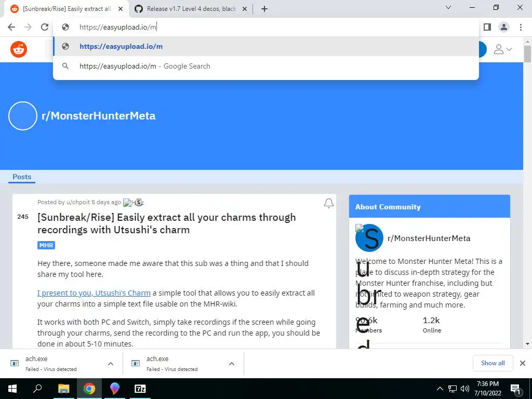Click the community avatar circle in the banner
The height and width of the screenshot is (399, 532).
pyautogui.click(x=23, y=116)
